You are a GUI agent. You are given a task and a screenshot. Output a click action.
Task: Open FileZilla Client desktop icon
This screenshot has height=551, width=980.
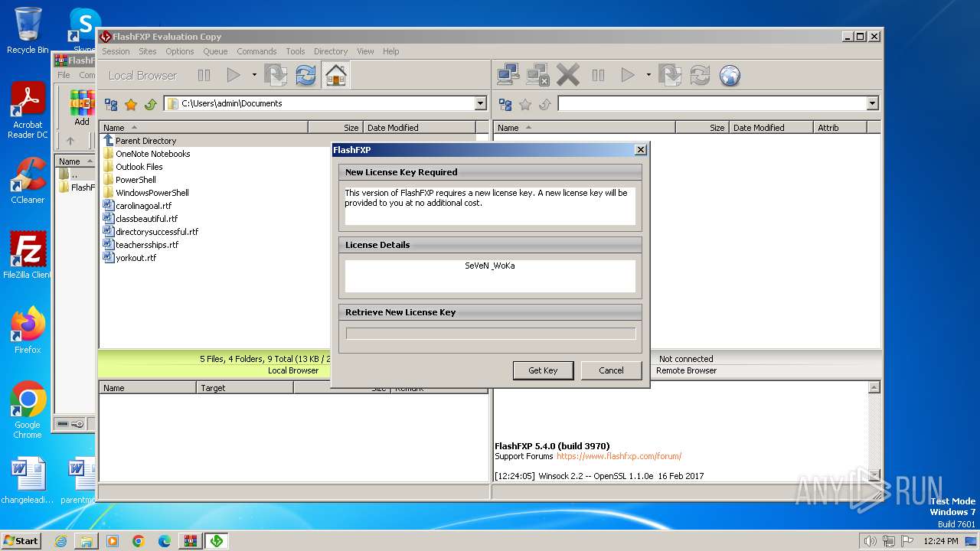(x=28, y=255)
